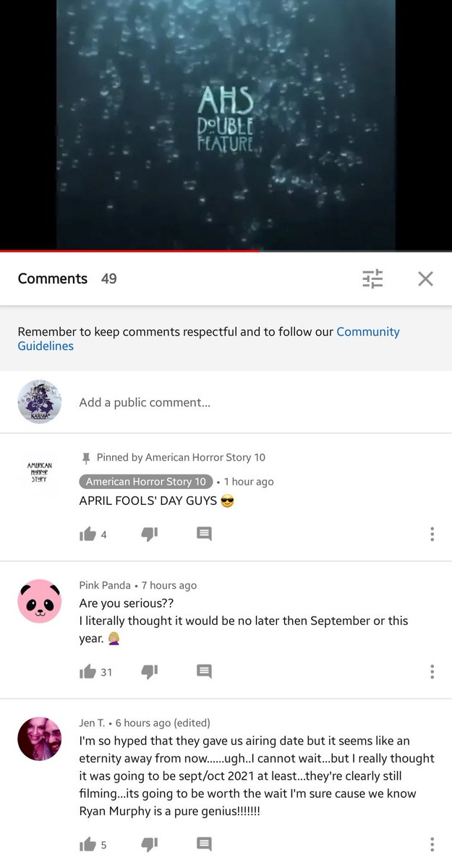The width and height of the screenshot is (452, 868).
Task: Open comment sort and filter options
Action: tap(372, 278)
